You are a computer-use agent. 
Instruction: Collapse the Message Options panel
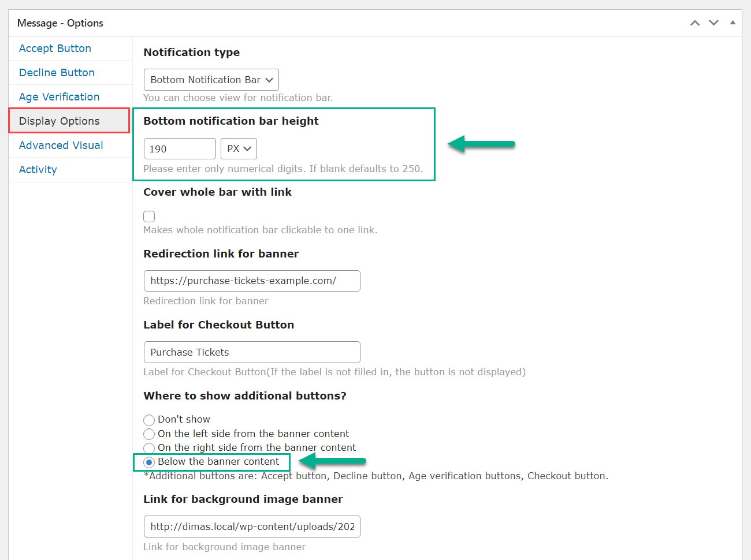point(733,23)
